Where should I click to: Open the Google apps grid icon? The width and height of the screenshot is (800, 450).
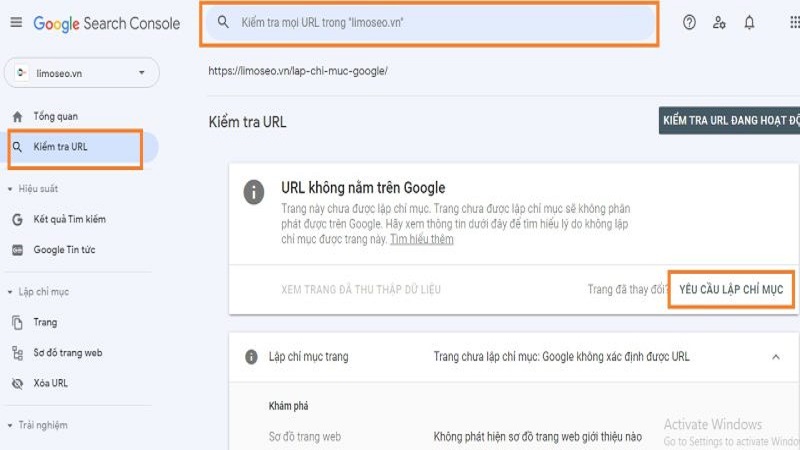[794, 22]
